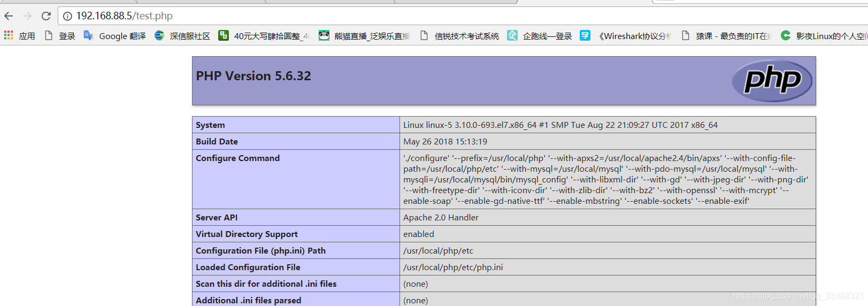Click the enabled value
868x306 pixels.
click(x=419, y=234)
